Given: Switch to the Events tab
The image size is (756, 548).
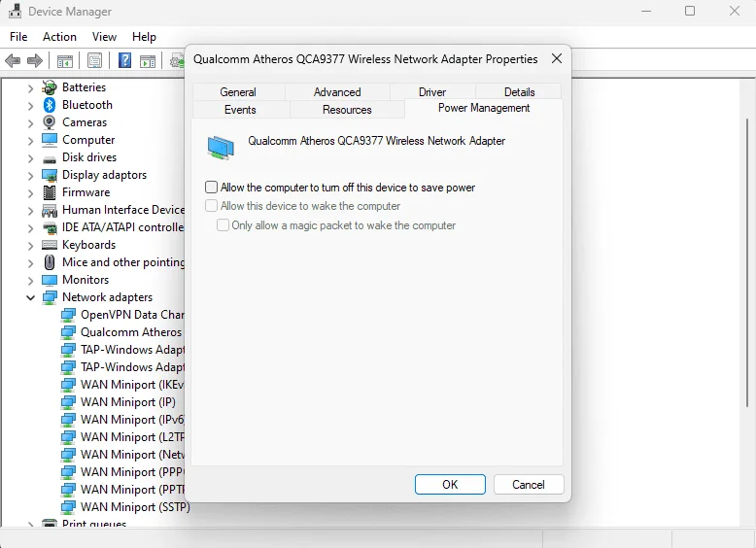Looking at the screenshot, I should [240, 110].
